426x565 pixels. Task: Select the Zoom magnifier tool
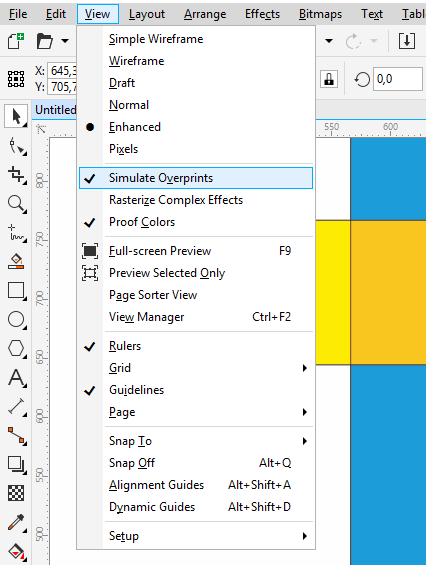(17, 204)
